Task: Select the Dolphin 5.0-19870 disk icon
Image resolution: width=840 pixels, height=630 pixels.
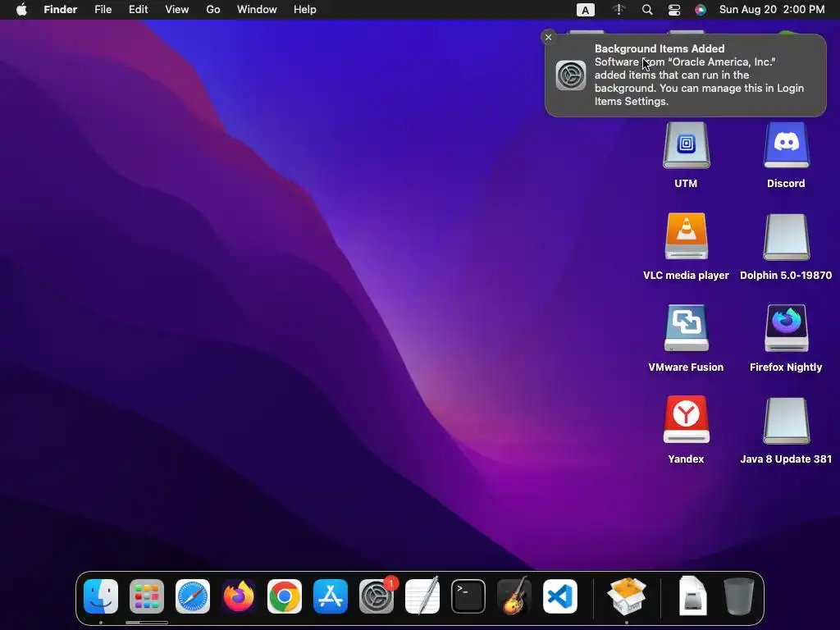Action: coord(786,237)
